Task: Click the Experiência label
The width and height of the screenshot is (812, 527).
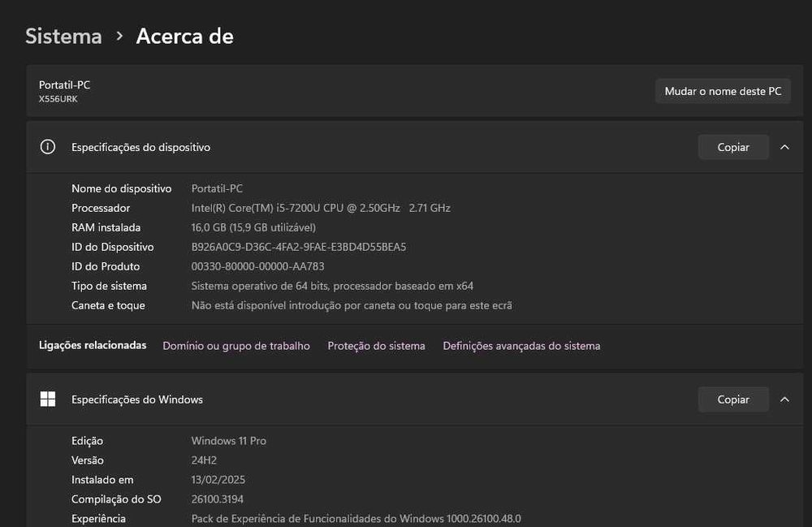Action: (x=98, y=519)
